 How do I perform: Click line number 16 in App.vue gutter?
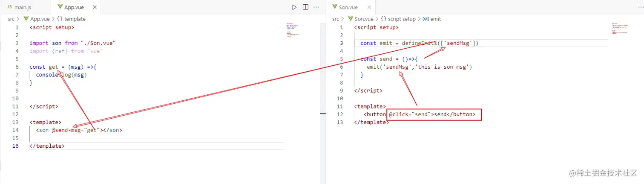pos(15,146)
